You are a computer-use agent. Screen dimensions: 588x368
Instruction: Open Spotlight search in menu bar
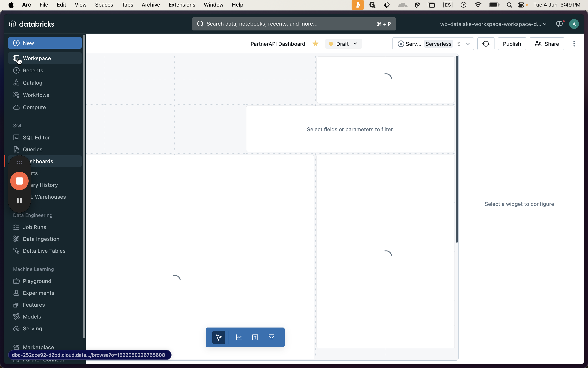pos(509,5)
